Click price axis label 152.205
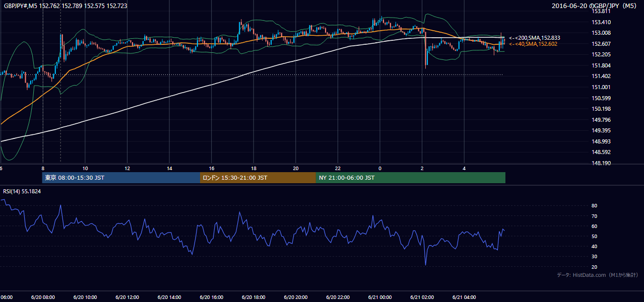This screenshot has width=644, height=302. pyautogui.click(x=601, y=55)
